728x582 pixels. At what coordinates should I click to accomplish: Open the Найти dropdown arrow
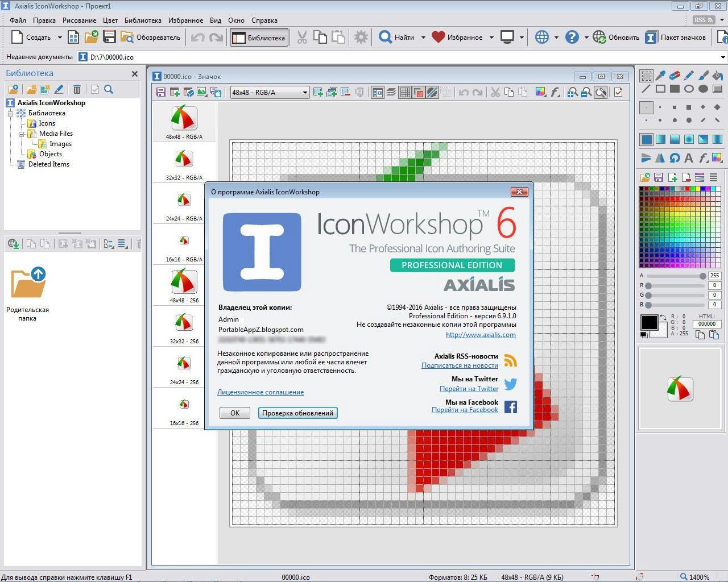pos(423,38)
